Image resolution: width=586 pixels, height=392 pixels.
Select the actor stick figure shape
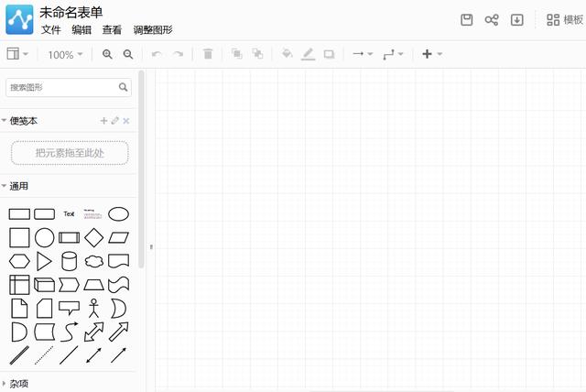coord(93,308)
